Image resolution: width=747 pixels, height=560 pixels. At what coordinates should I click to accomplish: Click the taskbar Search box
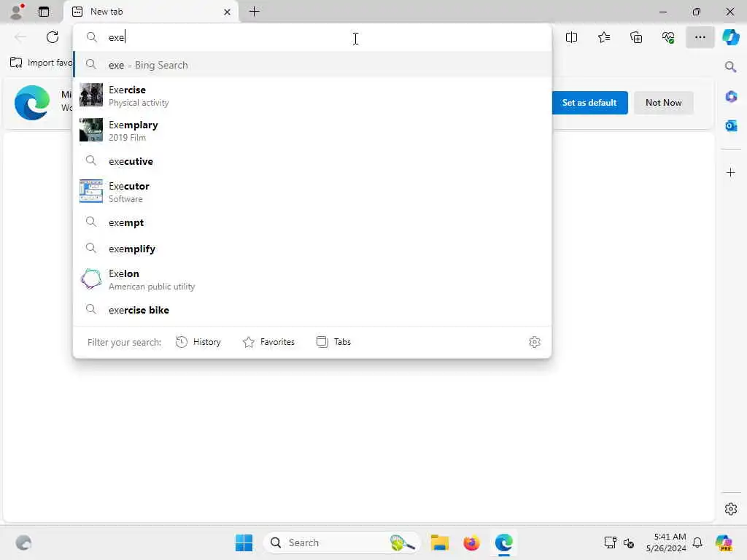tap(341, 542)
